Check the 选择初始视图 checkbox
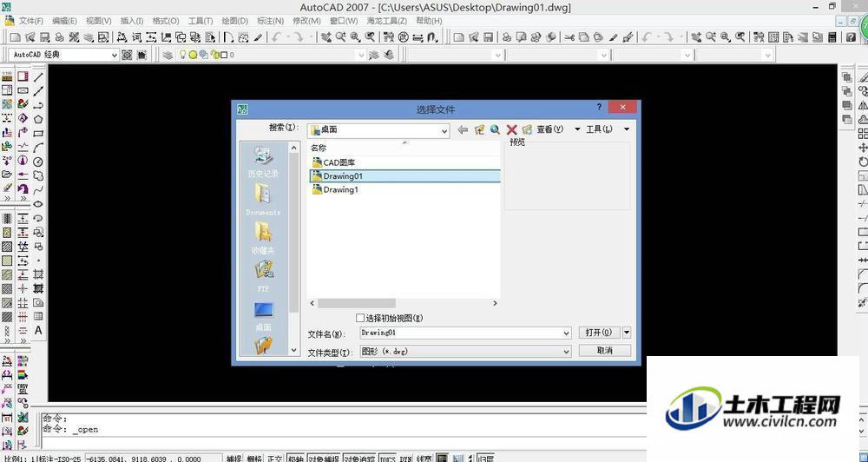Viewport: 868px width, 462px height. click(x=360, y=318)
